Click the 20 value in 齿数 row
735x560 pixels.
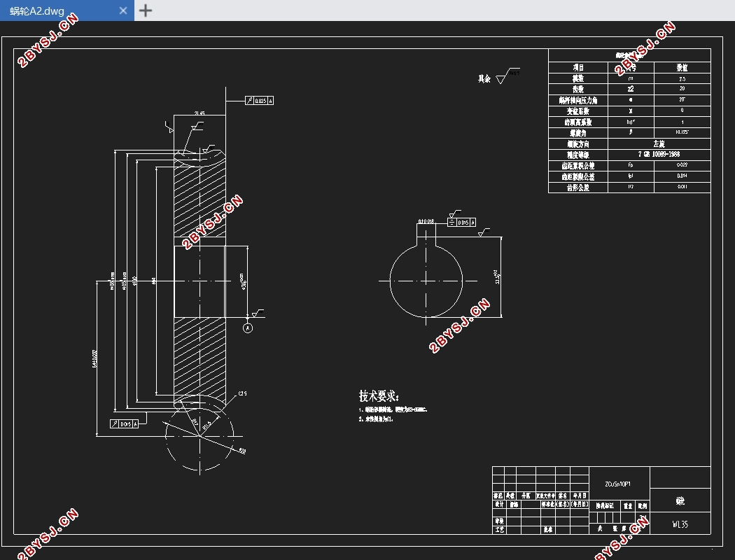coord(682,89)
